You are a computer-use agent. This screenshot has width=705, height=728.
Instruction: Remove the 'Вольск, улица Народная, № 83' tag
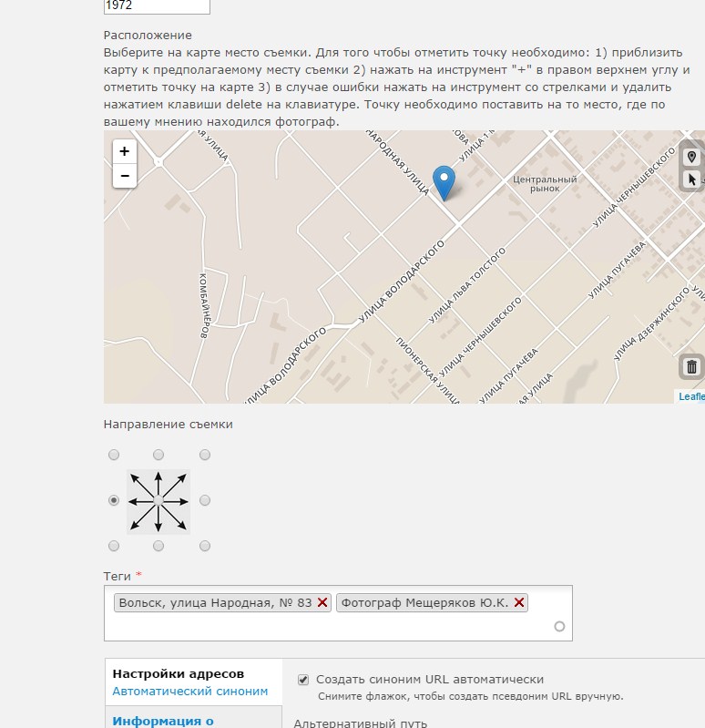point(322,602)
